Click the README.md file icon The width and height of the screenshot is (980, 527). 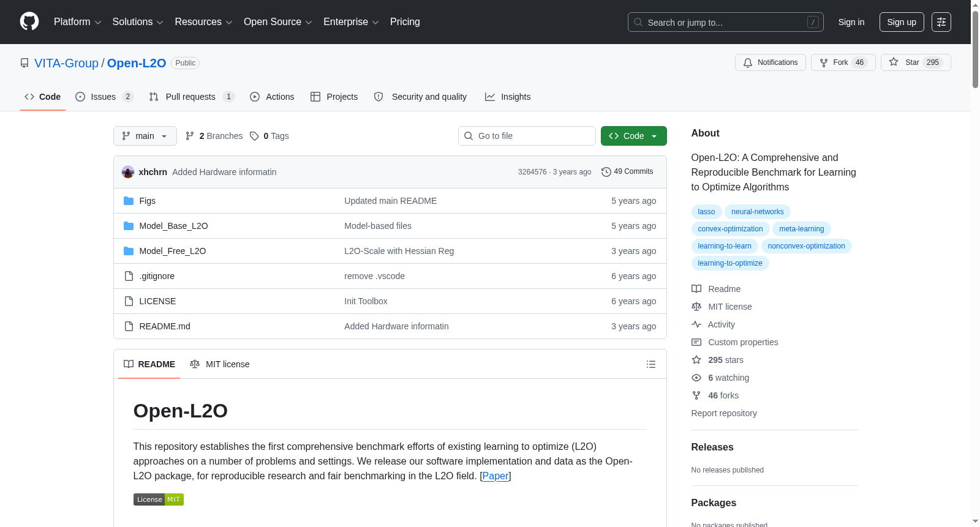click(129, 326)
